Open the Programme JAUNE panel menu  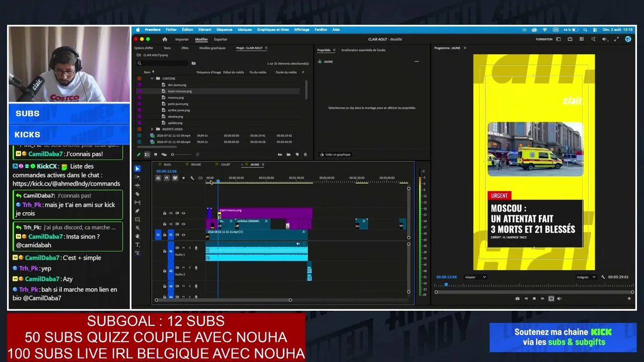(x=465, y=48)
